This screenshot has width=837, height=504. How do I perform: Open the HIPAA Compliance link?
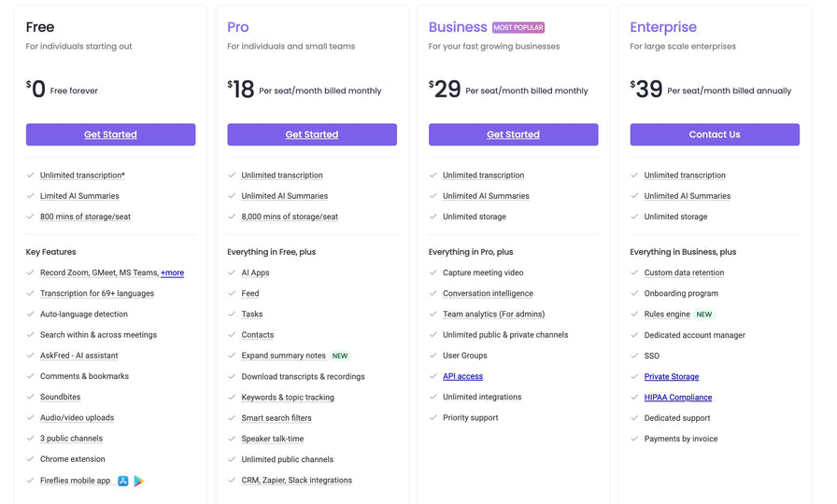(x=677, y=398)
